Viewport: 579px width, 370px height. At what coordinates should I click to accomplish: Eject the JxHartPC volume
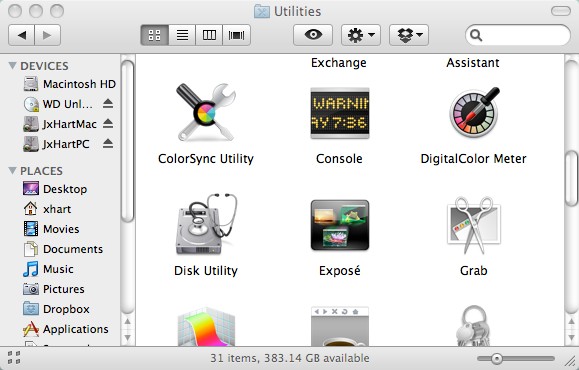coord(108,144)
